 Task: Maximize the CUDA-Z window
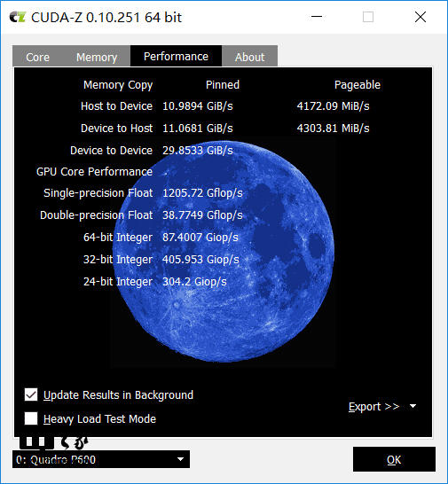pos(368,17)
